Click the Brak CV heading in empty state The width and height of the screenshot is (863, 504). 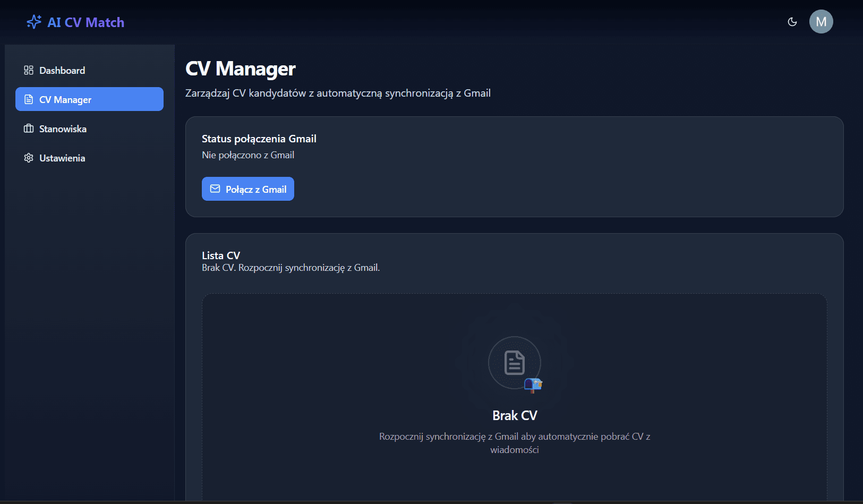point(514,415)
